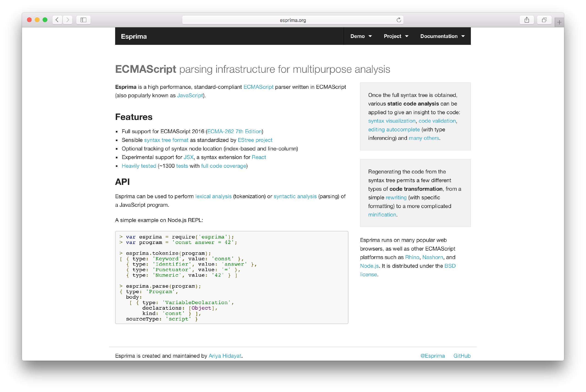Click the Esprima brand title
Viewport: 586px width, 392px height.
[x=134, y=37]
